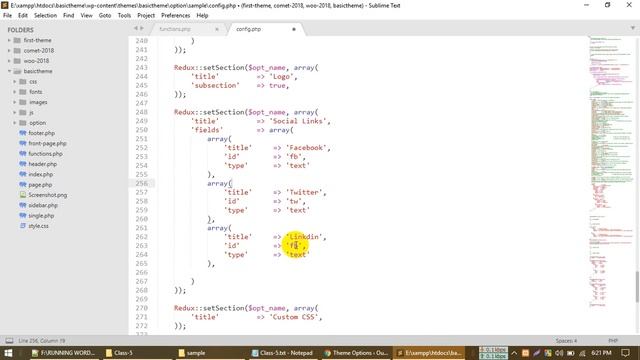Expand the first-theme folder
This screenshot has height=360, width=640.
(x=9, y=40)
